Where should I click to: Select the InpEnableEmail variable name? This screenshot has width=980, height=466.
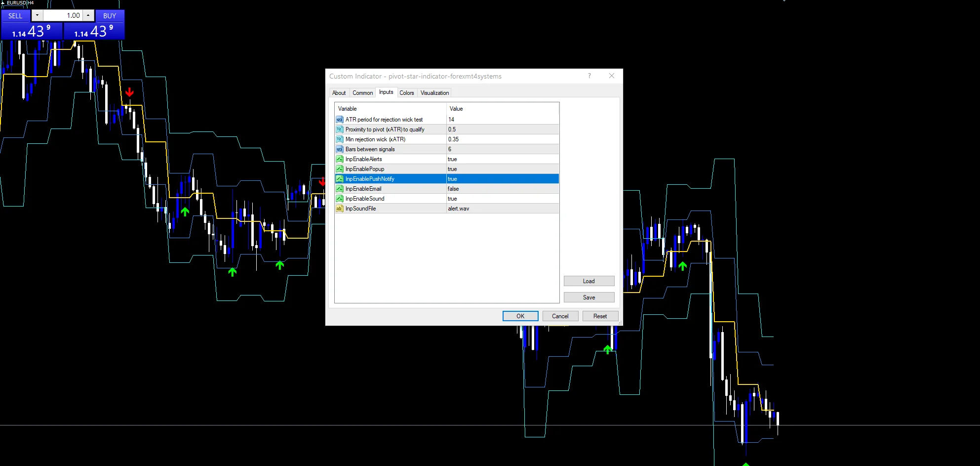[x=363, y=189]
